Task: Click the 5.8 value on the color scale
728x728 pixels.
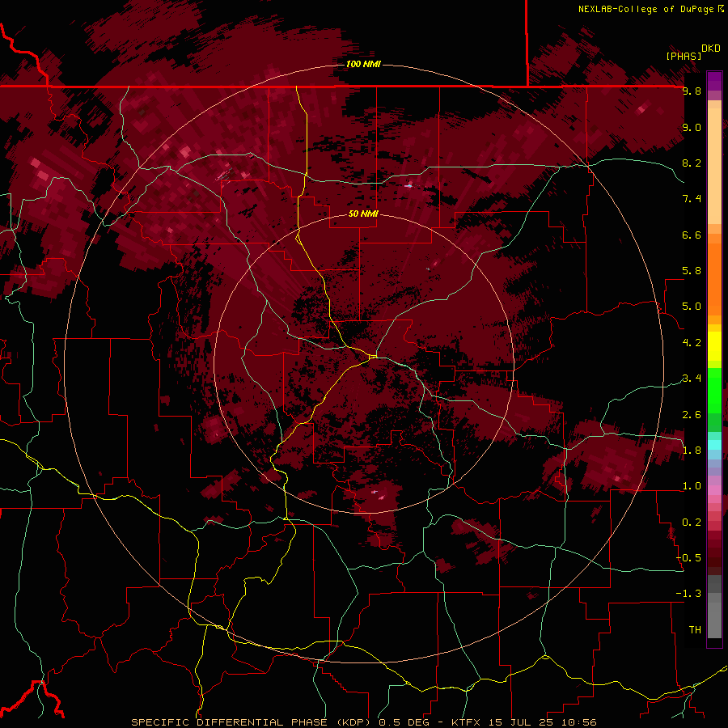Action: pos(692,271)
